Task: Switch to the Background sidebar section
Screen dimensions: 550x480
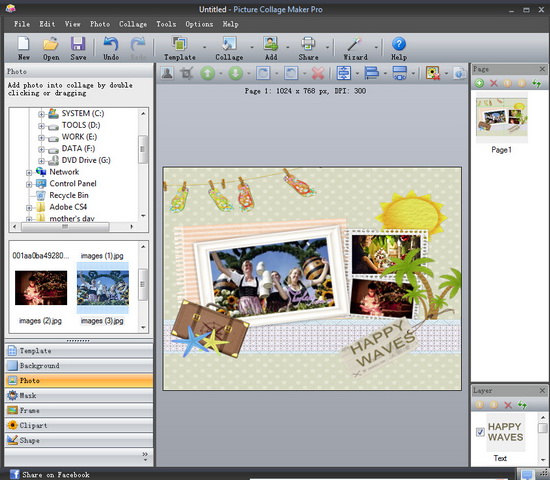Action: pyautogui.click(x=79, y=366)
